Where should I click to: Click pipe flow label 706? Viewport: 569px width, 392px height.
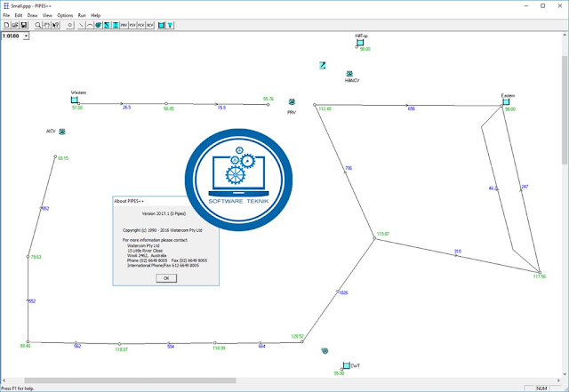pyautogui.click(x=349, y=168)
